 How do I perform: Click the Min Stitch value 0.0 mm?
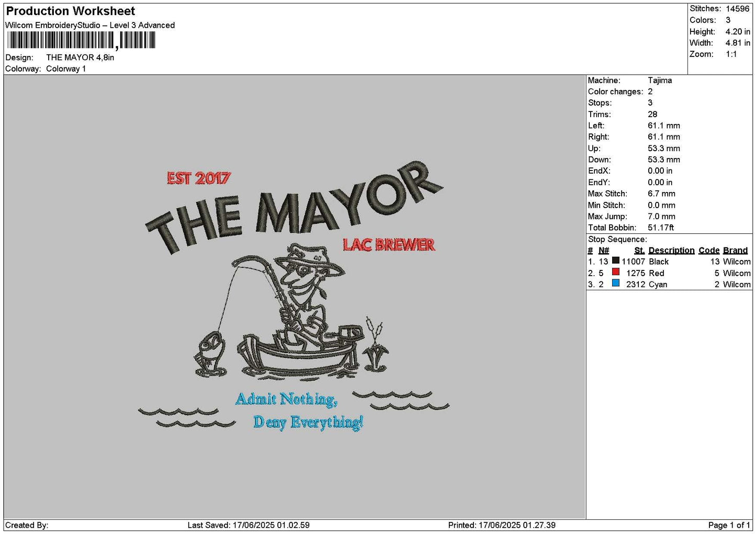click(x=662, y=205)
